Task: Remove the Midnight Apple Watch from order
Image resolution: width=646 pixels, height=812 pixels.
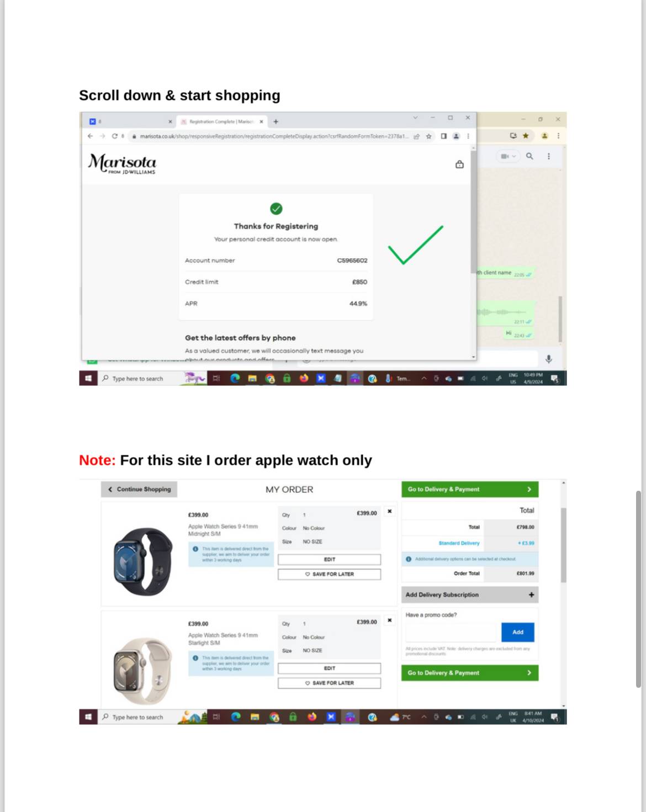Action: click(x=389, y=511)
